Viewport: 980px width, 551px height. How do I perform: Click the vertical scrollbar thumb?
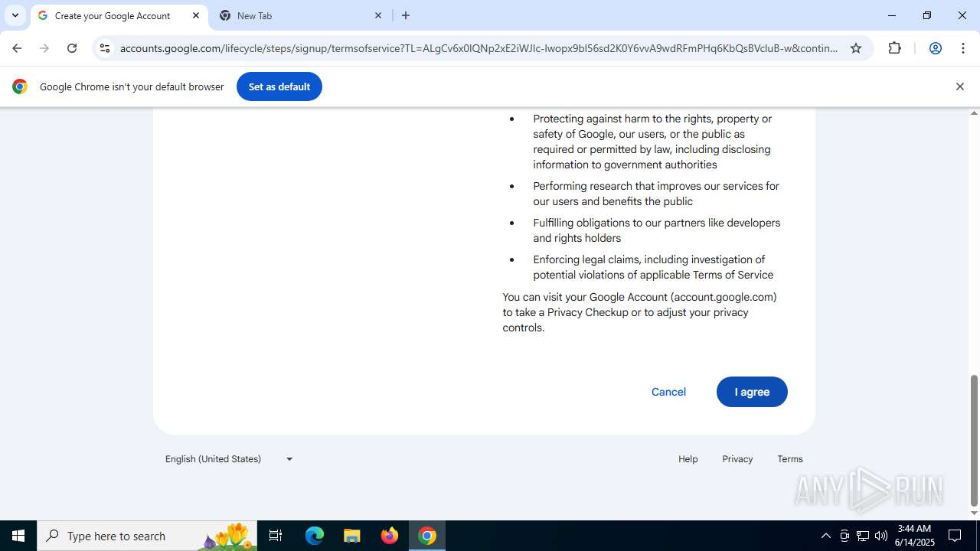click(974, 441)
